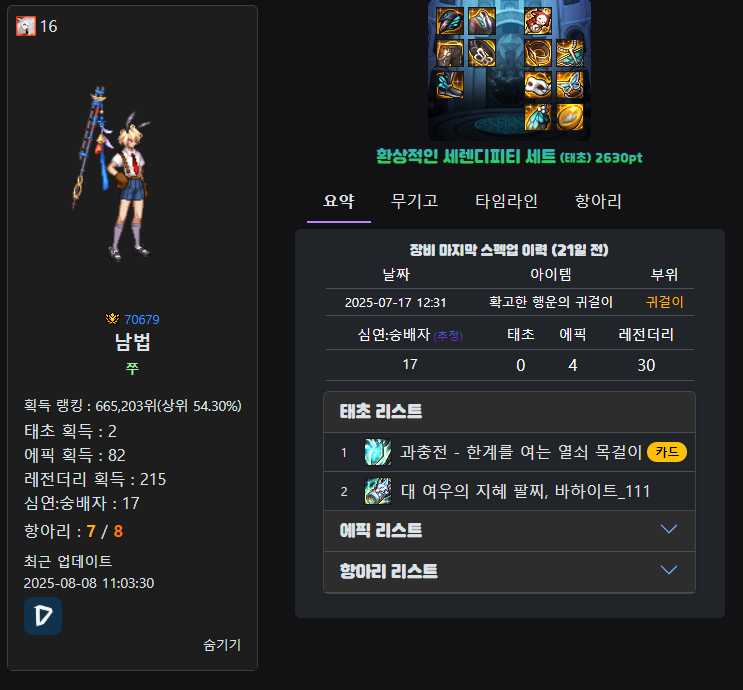Select the 항아리 tab
Image resolution: width=743 pixels, height=690 pixels.
pos(598,201)
